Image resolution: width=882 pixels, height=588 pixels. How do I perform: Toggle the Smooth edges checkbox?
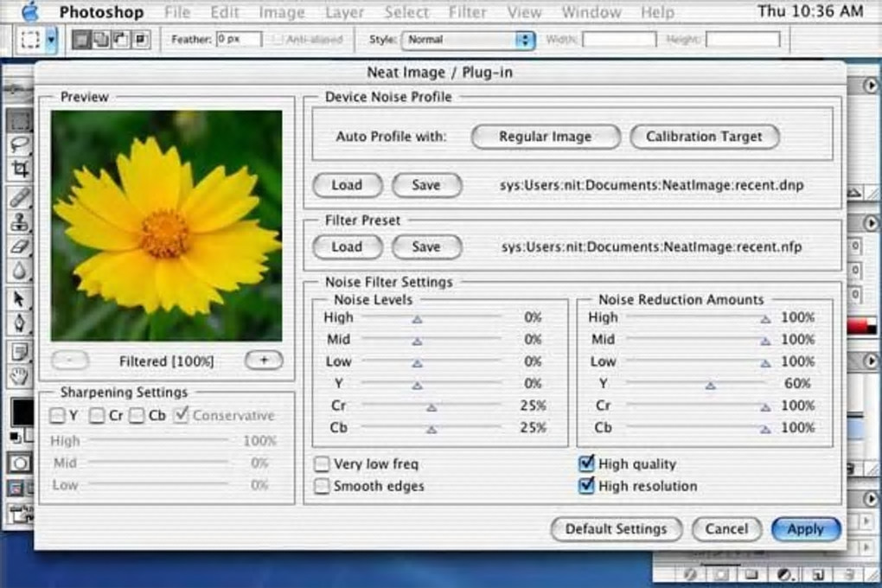point(322,486)
